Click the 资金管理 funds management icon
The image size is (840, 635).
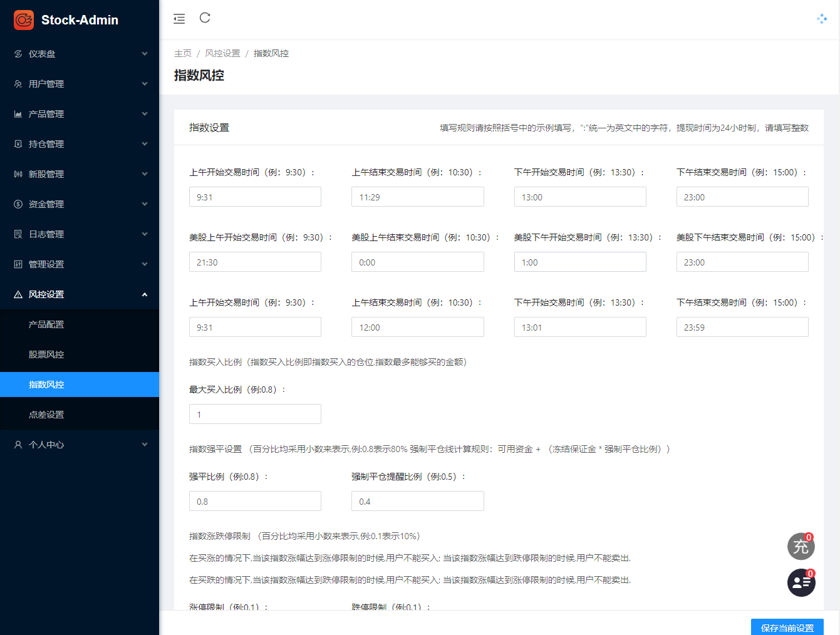pyautogui.click(x=18, y=204)
